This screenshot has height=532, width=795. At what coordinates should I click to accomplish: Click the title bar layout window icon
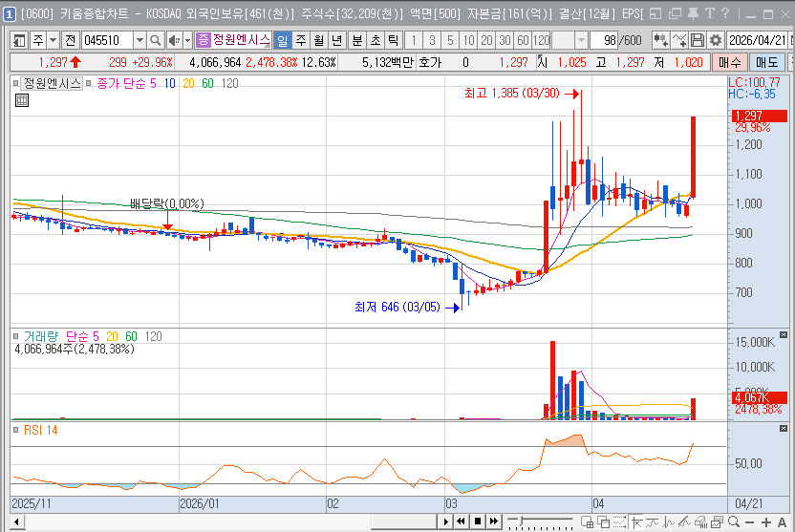(655, 13)
